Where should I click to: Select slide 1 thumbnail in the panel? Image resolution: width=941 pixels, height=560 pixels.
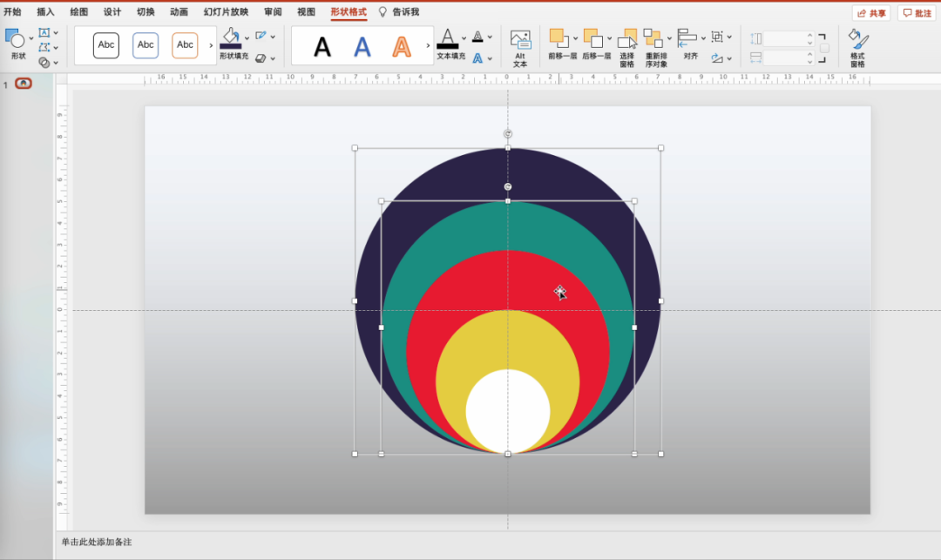point(24,84)
